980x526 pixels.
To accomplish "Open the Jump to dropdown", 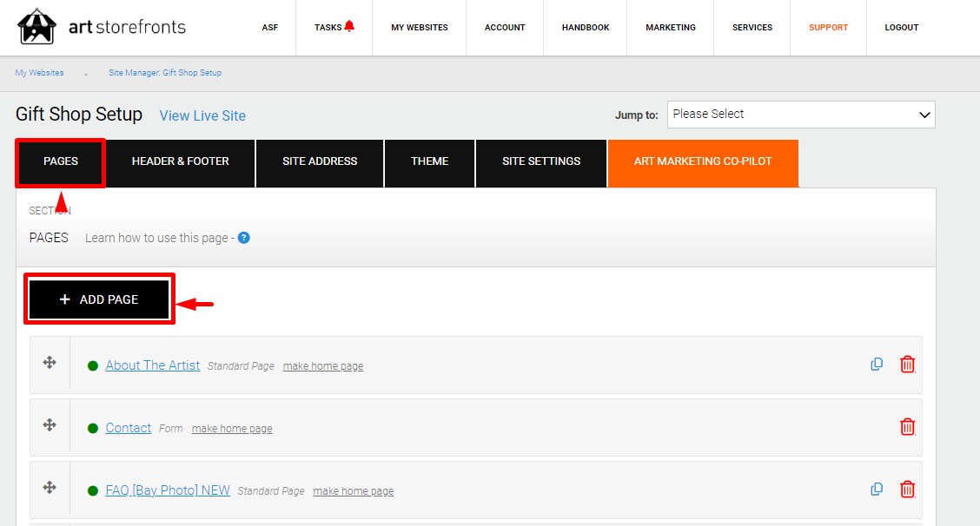I will [x=800, y=115].
